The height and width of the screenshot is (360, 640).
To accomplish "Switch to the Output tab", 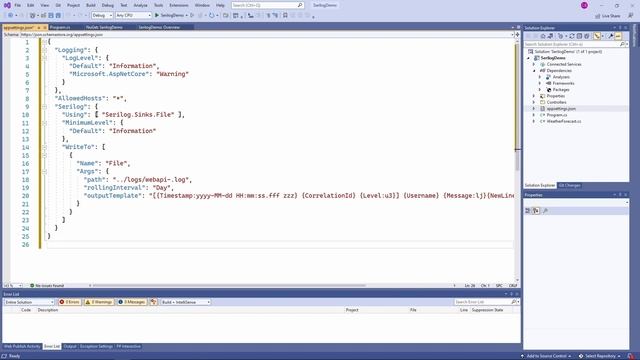I will 70,346.
